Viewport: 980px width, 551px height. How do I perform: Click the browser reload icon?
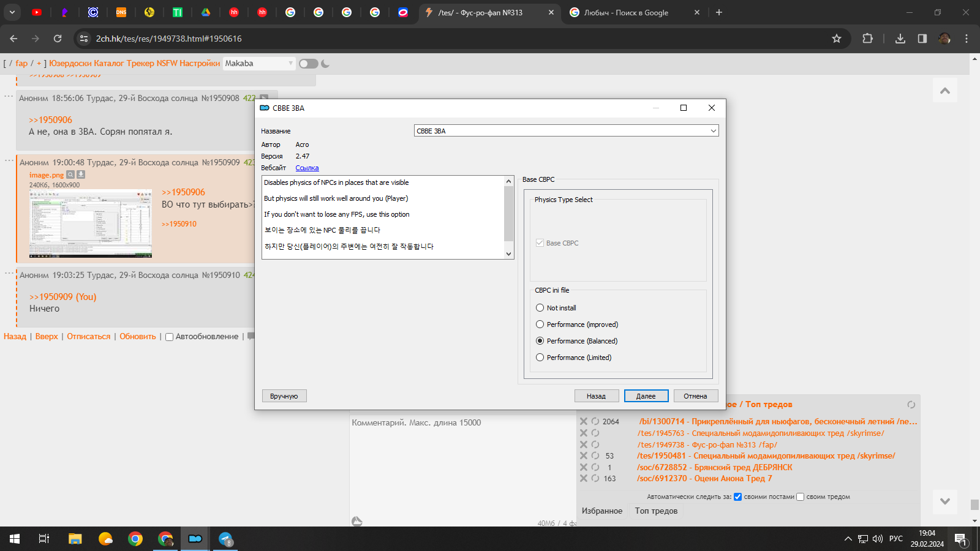tap(58, 39)
